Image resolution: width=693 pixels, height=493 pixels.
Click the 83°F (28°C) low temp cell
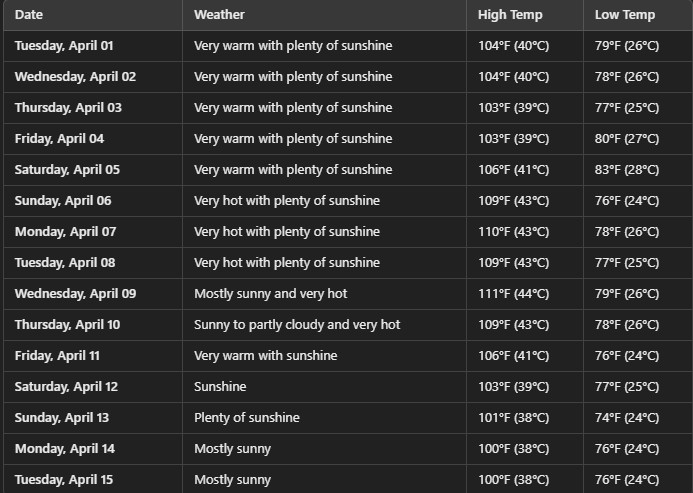tap(627, 170)
